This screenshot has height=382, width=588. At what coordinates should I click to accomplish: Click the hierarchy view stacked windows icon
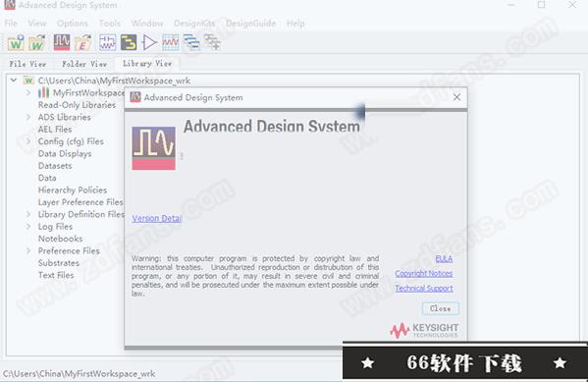pos(191,42)
